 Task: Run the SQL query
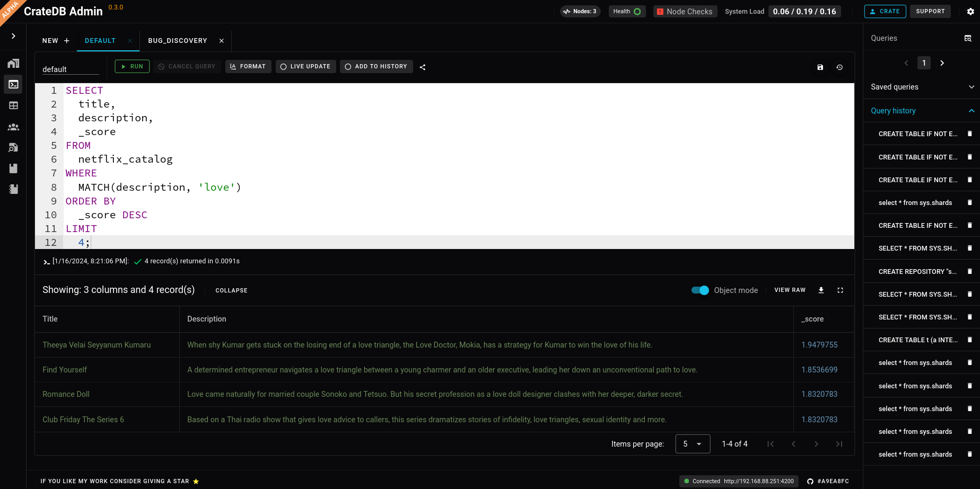[x=132, y=66]
